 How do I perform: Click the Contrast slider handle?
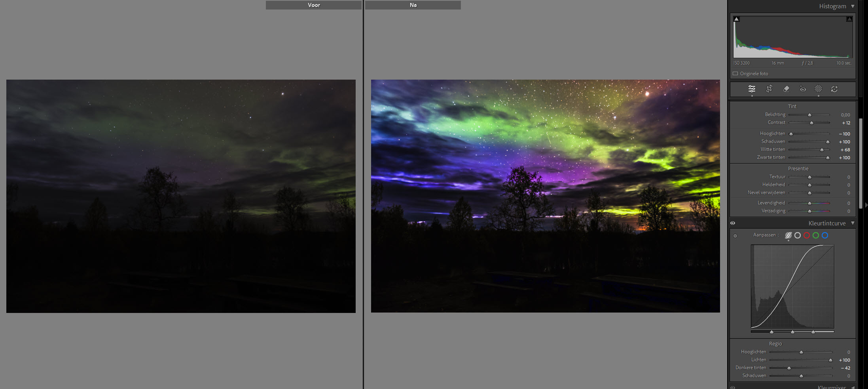click(811, 123)
